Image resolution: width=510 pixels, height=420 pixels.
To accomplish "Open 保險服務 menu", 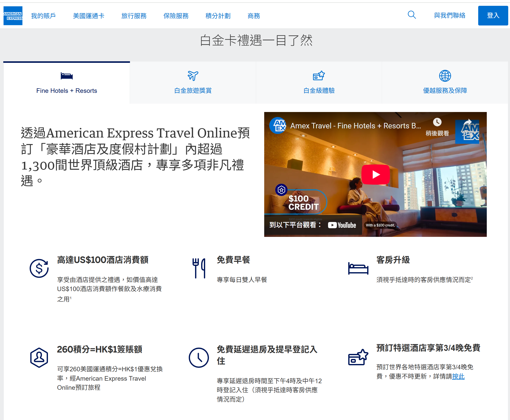I will (x=176, y=16).
